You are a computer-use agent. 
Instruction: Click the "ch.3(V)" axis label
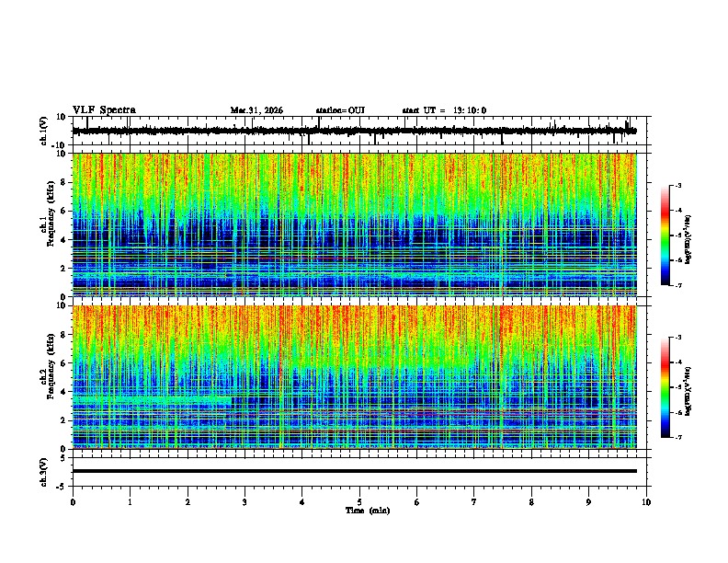pyautogui.click(x=44, y=472)
